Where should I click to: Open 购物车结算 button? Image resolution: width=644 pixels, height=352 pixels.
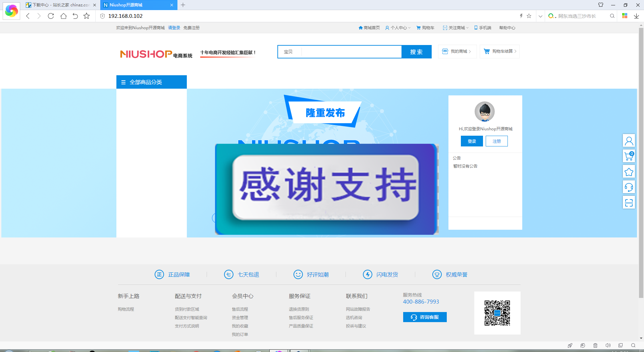499,51
